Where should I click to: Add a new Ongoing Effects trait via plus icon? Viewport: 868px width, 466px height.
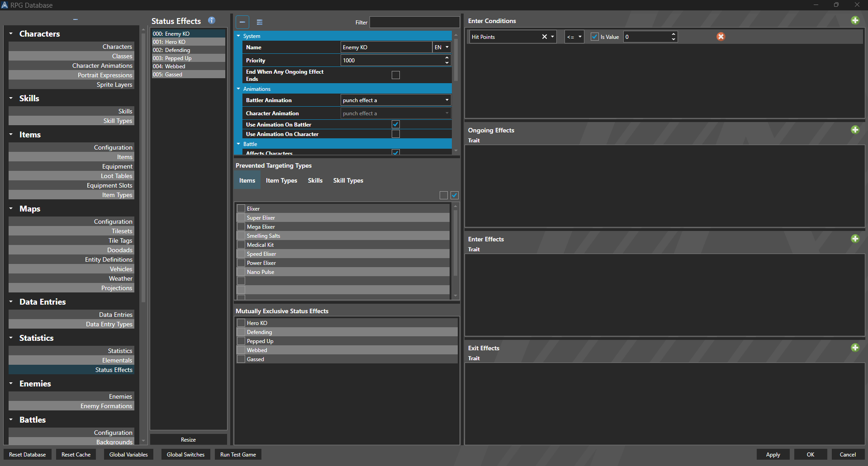(x=855, y=130)
